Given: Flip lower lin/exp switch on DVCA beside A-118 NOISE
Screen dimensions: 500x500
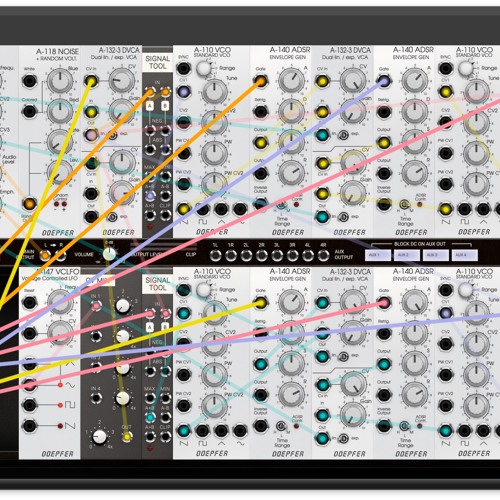Looking at the screenshot, I should (113, 217).
